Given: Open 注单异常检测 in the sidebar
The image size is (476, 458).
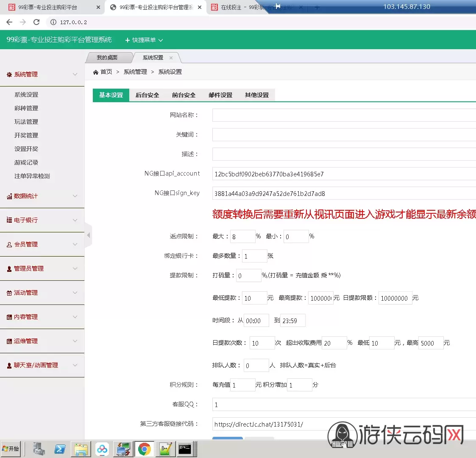Looking at the screenshot, I should pos(32,176).
